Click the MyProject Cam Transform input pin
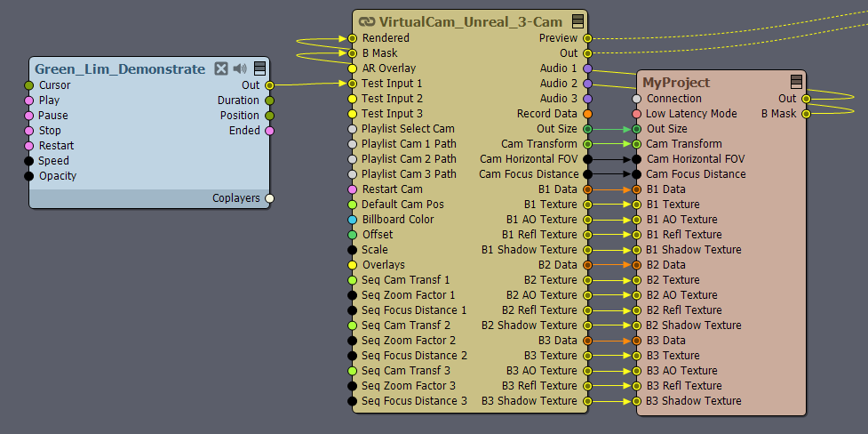Viewport: 868px width, 434px height. click(x=637, y=144)
